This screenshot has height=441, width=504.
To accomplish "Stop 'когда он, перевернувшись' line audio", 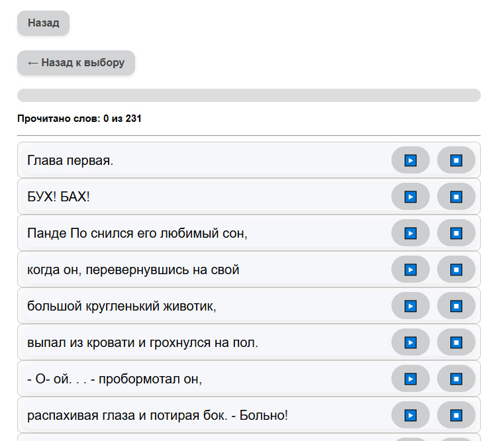I will pyautogui.click(x=456, y=269).
